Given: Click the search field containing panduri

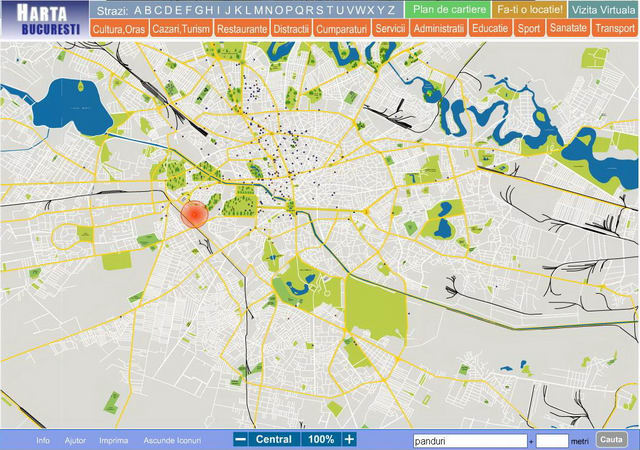Looking at the screenshot, I should tap(468, 440).
